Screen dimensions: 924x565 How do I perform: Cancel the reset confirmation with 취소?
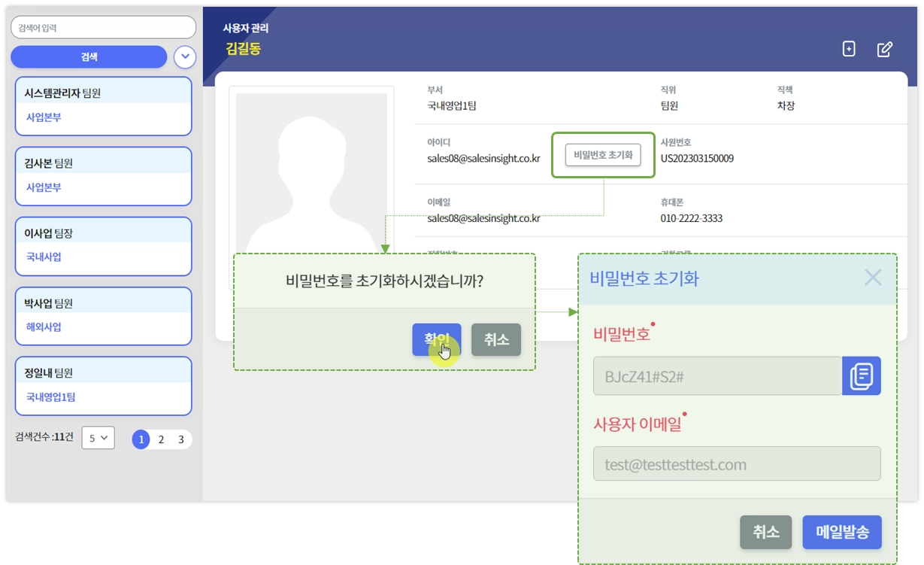[496, 339]
